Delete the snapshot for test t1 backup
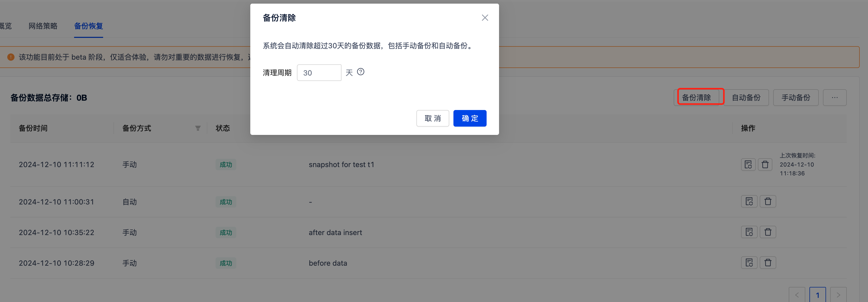 (x=765, y=164)
